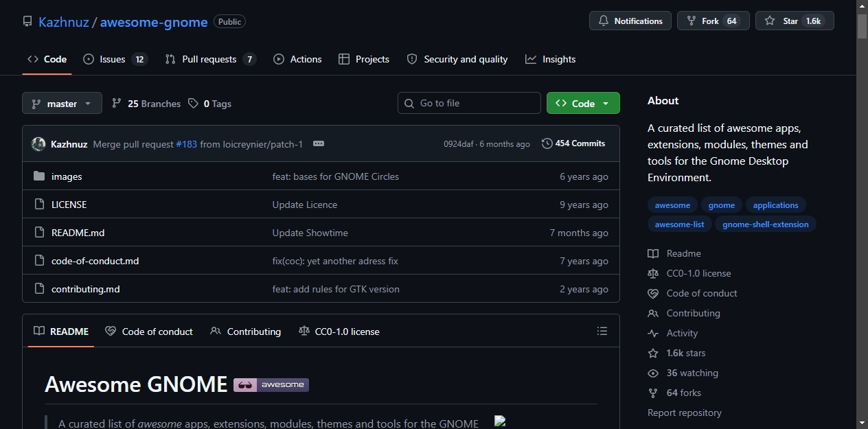868x429 pixels.
Task: Open commit hash 0924daf
Action: tap(458, 144)
